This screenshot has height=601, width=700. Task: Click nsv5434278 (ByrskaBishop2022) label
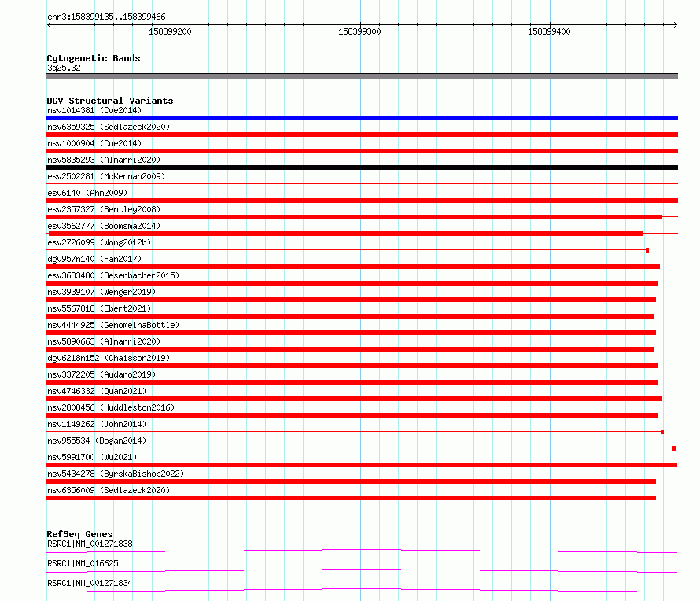click(x=116, y=474)
